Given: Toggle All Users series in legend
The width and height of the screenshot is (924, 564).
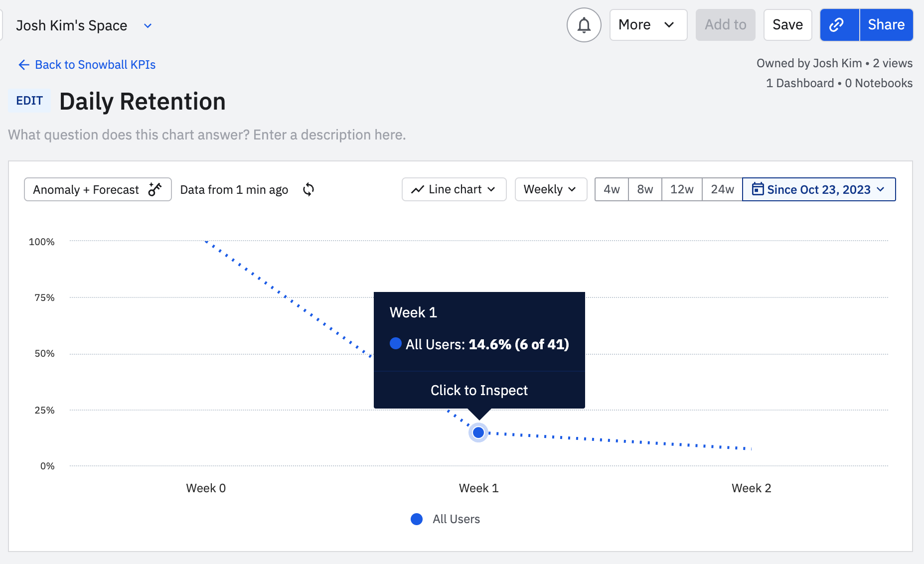Looking at the screenshot, I should [x=445, y=519].
